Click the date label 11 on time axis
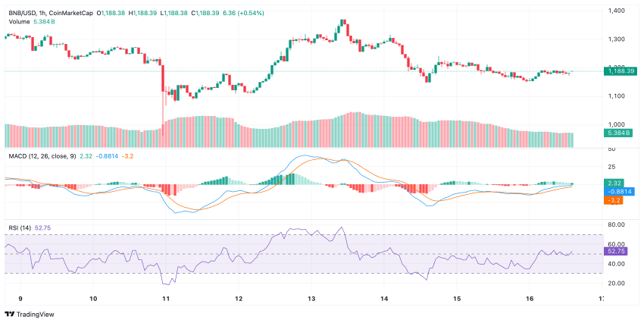This screenshot has width=644, height=323. pos(165,299)
